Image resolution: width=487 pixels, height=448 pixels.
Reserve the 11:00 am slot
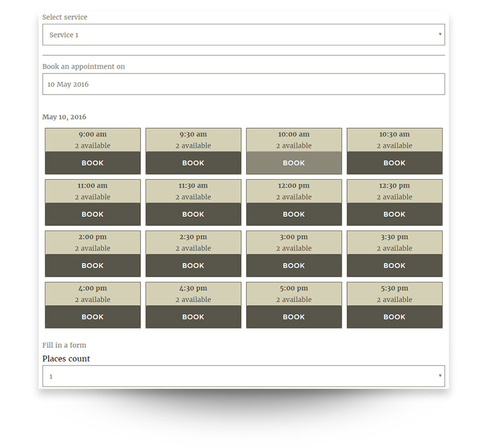pyautogui.click(x=93, y=214)
